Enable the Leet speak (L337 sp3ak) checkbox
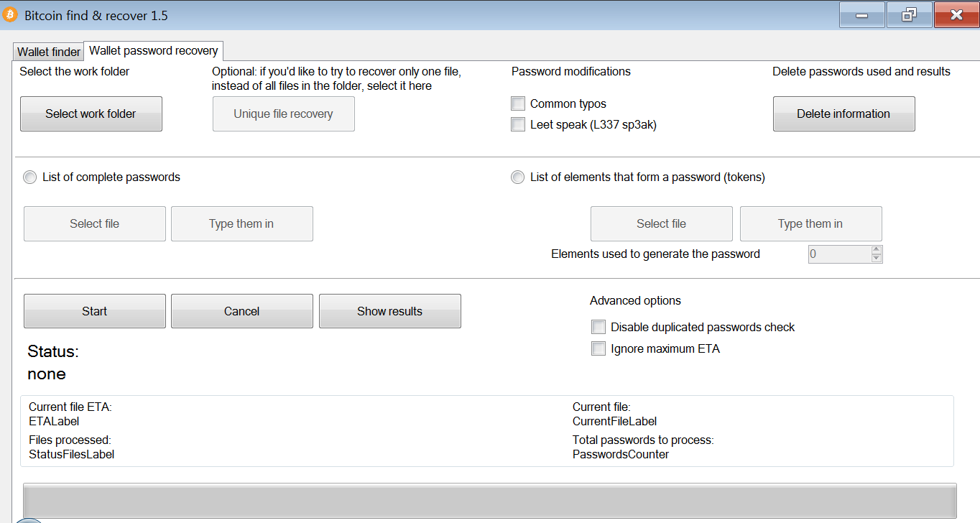Screen dimensions: 980x523 [x=518, y=124]
